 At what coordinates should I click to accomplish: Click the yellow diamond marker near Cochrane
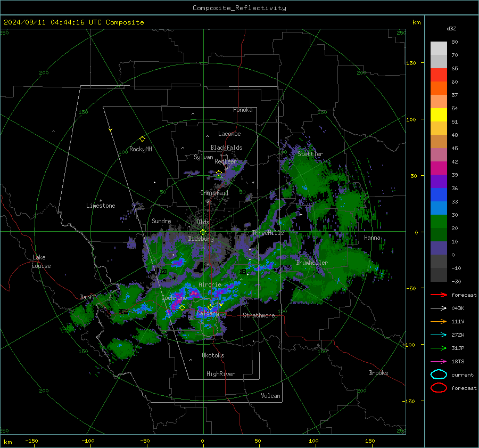pos(183,307)
